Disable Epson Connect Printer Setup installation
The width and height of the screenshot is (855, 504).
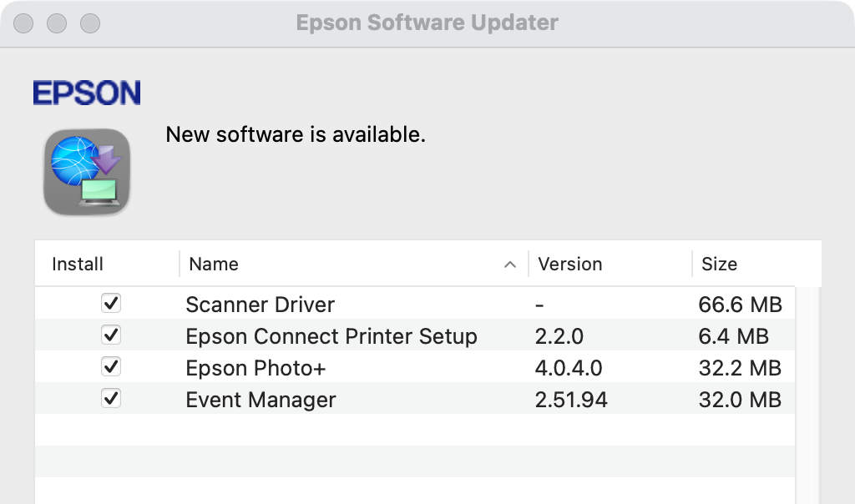pos(112,336)
